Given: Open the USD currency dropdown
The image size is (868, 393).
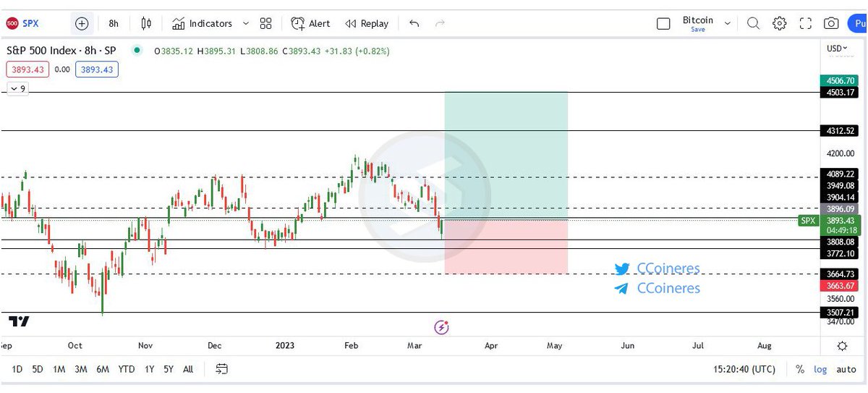Looking at the screenshot, I should (838, 48).
